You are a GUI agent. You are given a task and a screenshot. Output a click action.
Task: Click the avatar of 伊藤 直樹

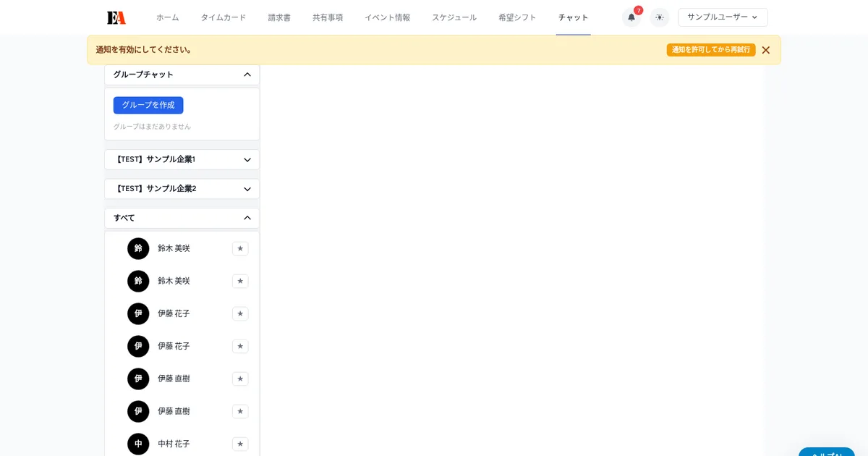[x=138, y=379]
